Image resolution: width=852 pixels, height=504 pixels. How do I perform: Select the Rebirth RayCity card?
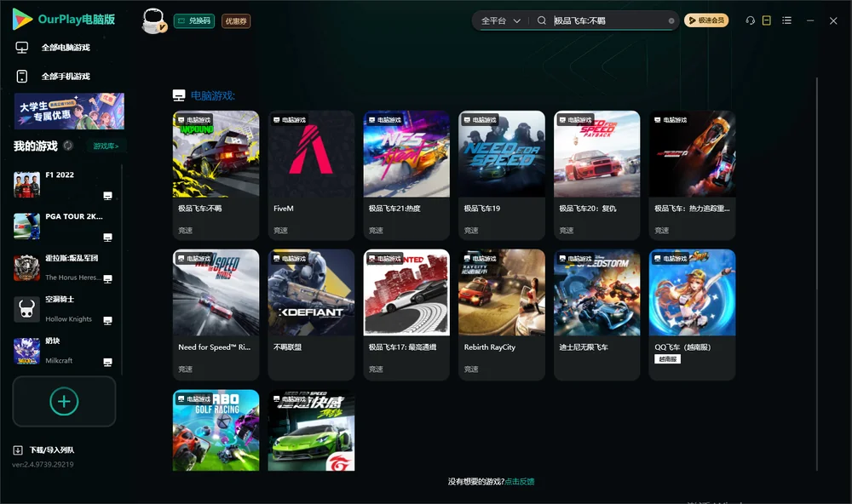click(502, 314)
